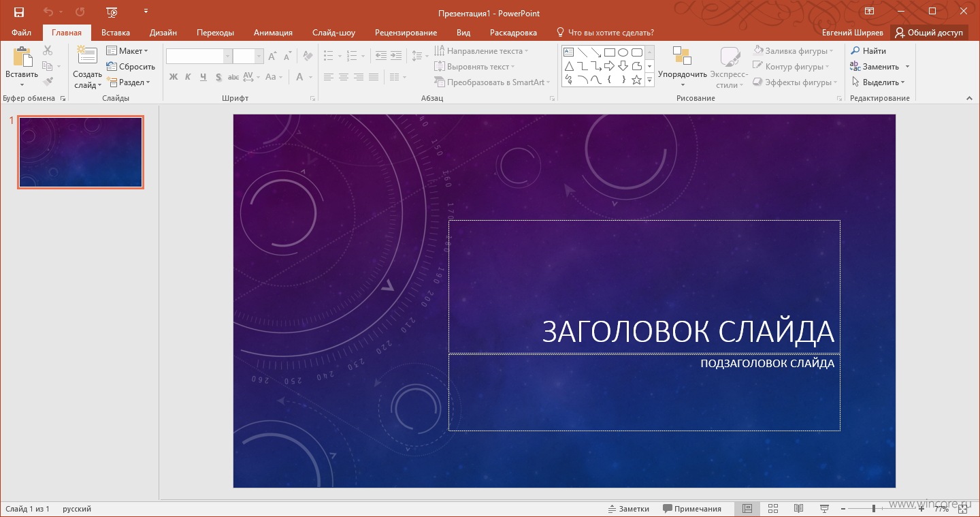Click the zoom slider handle

point(874,509)
